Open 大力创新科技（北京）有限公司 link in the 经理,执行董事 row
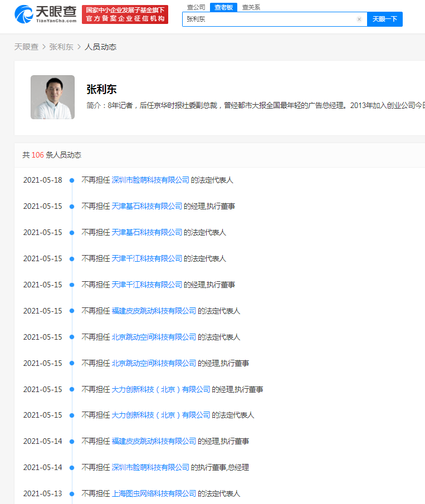425x504 pixels. click(161, 389)
